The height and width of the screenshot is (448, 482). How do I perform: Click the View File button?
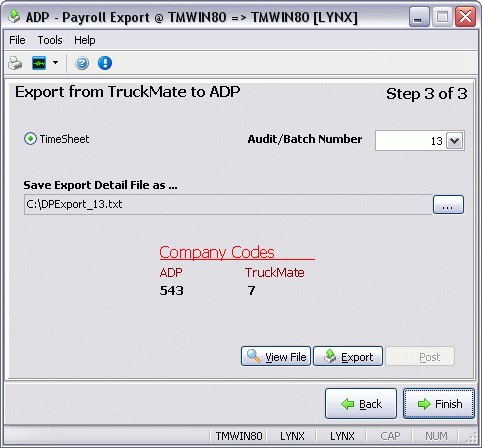coord(276,356)
